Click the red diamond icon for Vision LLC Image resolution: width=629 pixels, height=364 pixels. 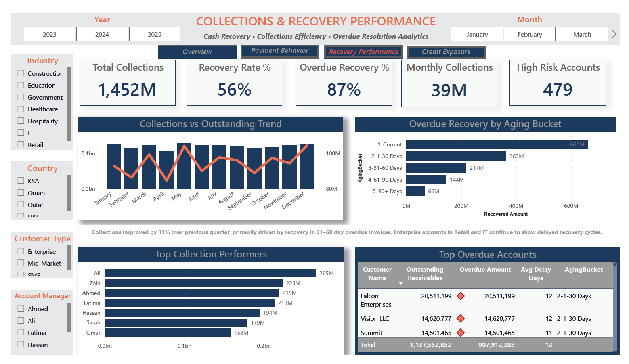tap(460, 318)
